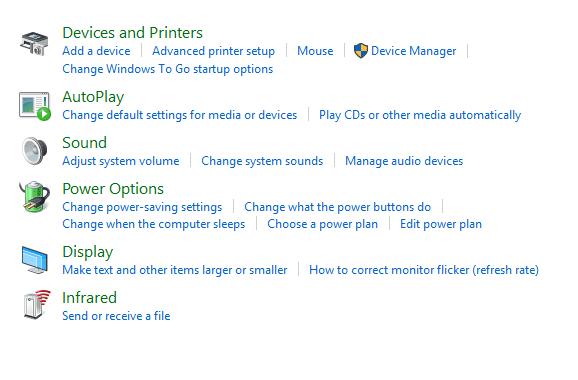
Task: Open Mouse settings link
Action: point(315,51)
